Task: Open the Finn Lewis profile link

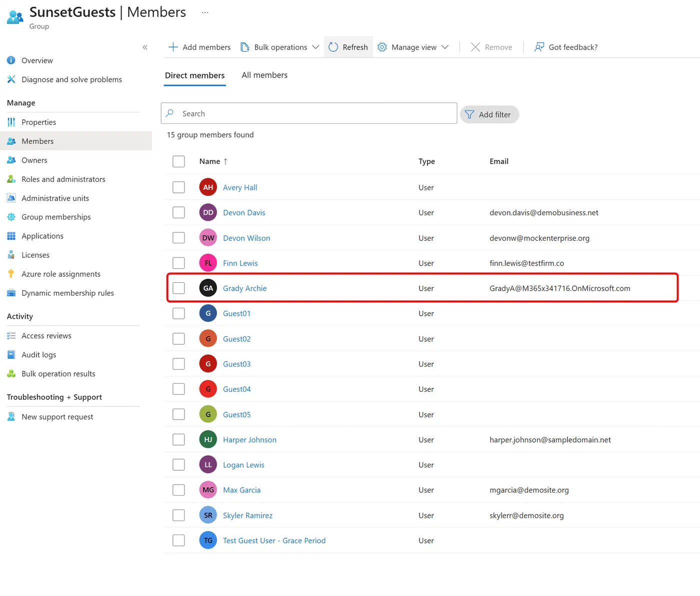Action: click(240, 263)
